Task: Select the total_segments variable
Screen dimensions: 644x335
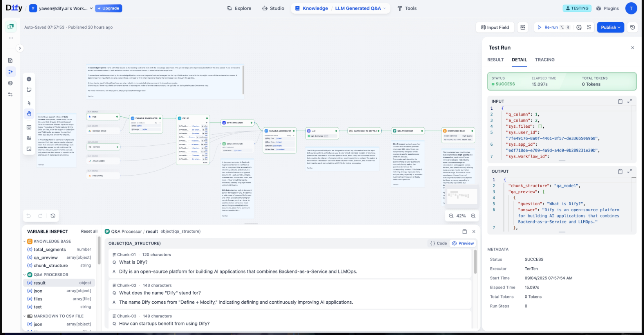Action: 59,249
